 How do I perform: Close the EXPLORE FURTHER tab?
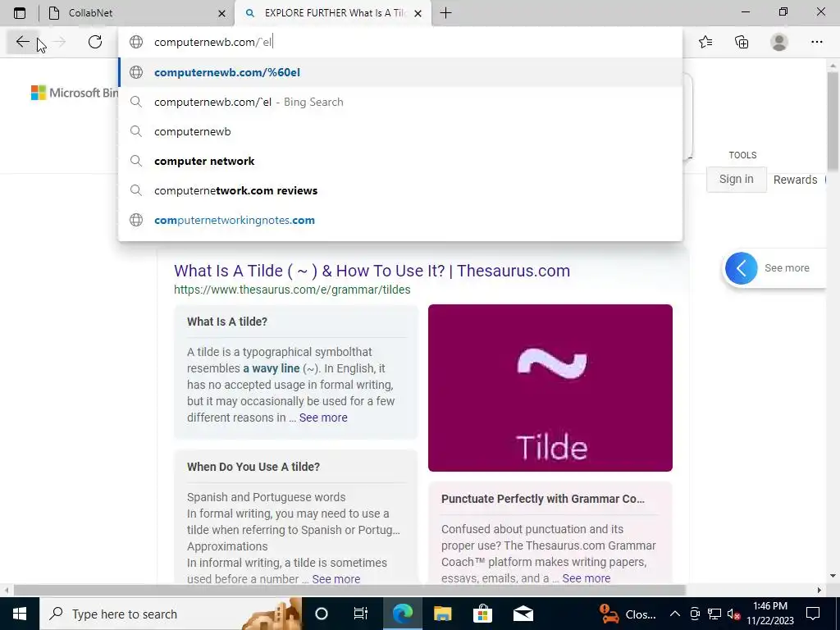[418, 13]
